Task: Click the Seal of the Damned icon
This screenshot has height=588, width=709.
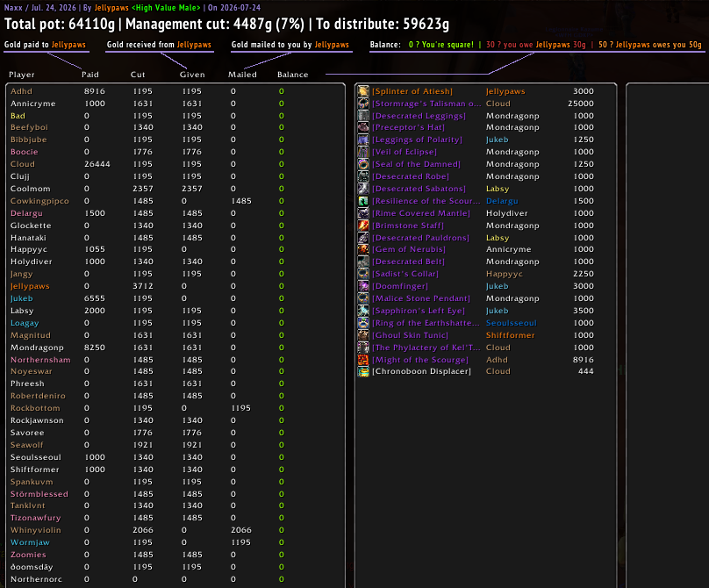Action: click(x=363, y=164)
